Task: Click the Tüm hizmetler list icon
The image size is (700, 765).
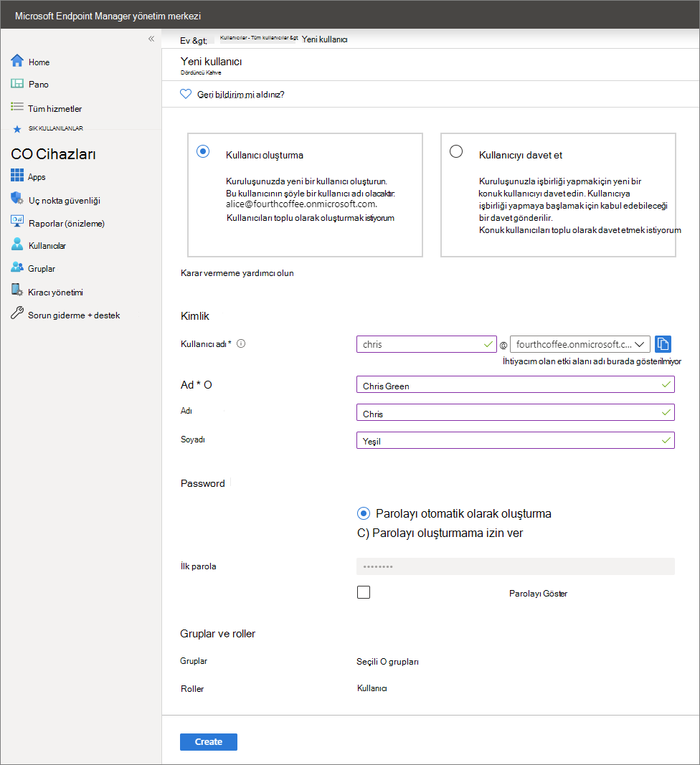Action: [x=17, y=106]
